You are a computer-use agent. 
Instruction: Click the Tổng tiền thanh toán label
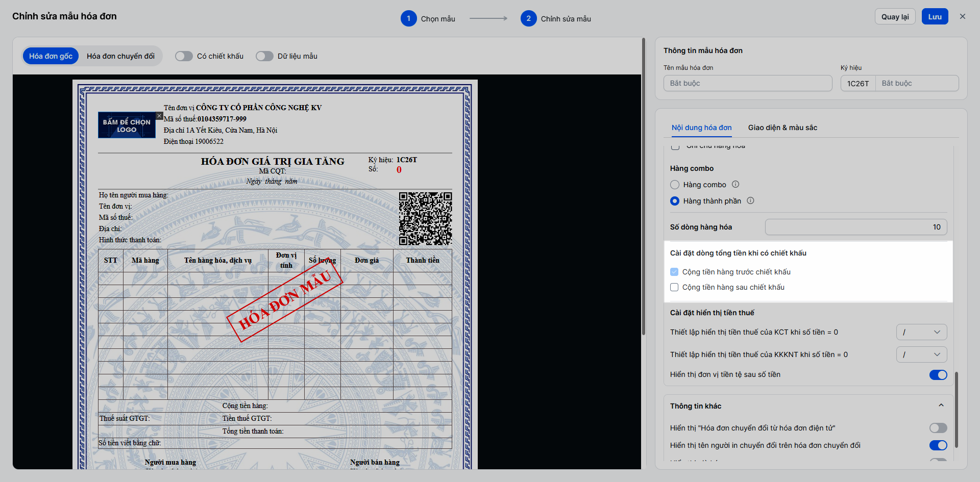(x=253, y=431)
